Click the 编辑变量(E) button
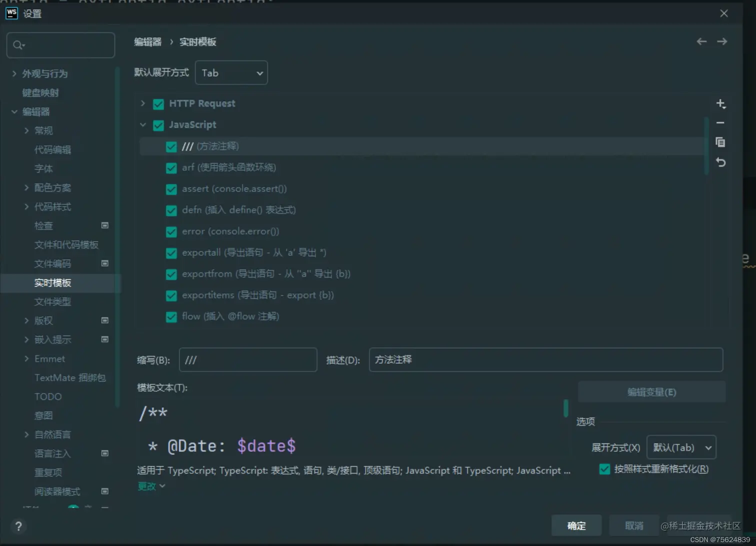This screenshot has width=756, height=546. (651, 392)
